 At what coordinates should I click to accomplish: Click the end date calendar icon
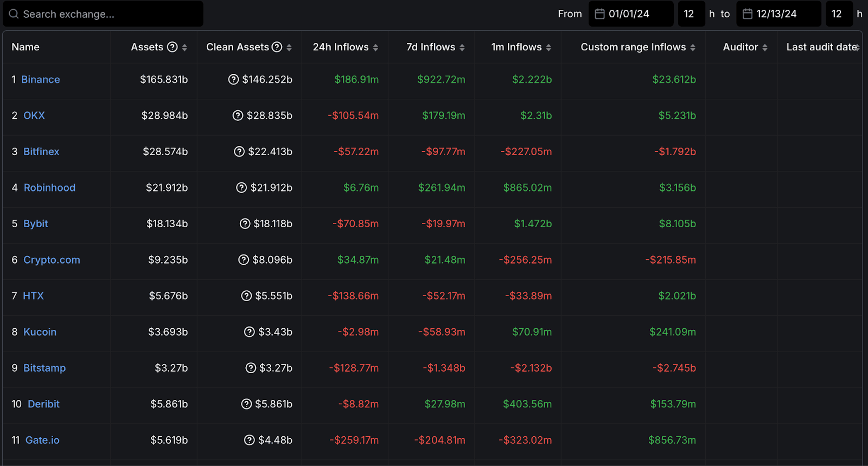coord(747,14)
